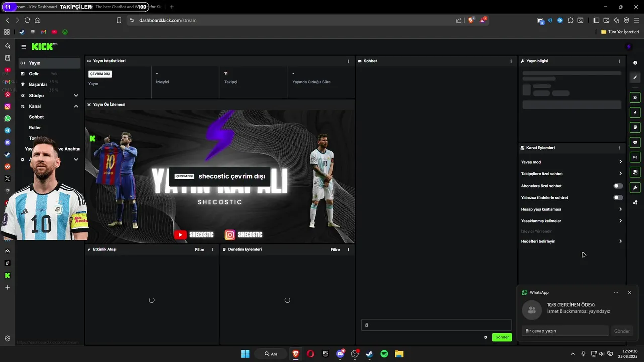Open Yayın bilgisi three-dot menu
This screenshot has width=644, height=362.
619,61
